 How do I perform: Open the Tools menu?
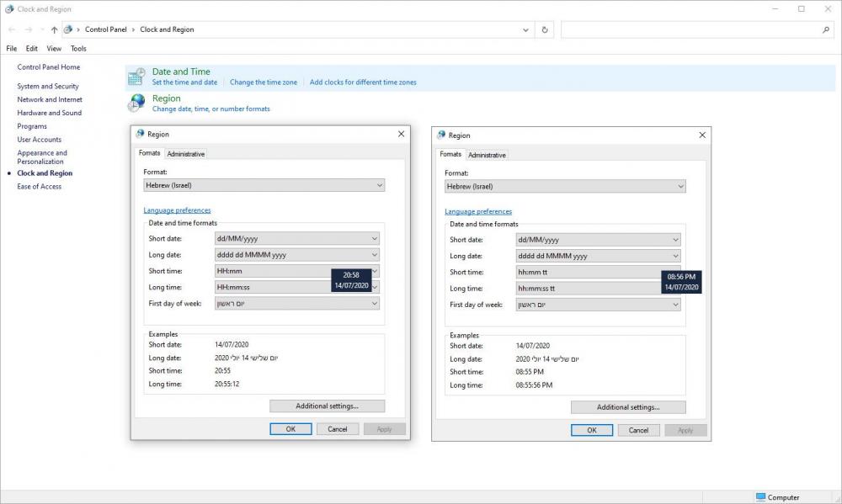78,48
